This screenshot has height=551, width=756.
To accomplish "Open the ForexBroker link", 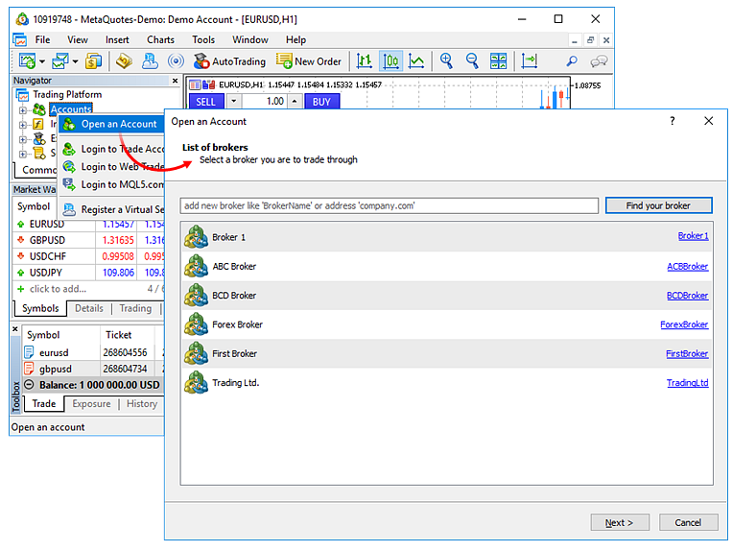I will pyautogui.click(x=684, y=324).
